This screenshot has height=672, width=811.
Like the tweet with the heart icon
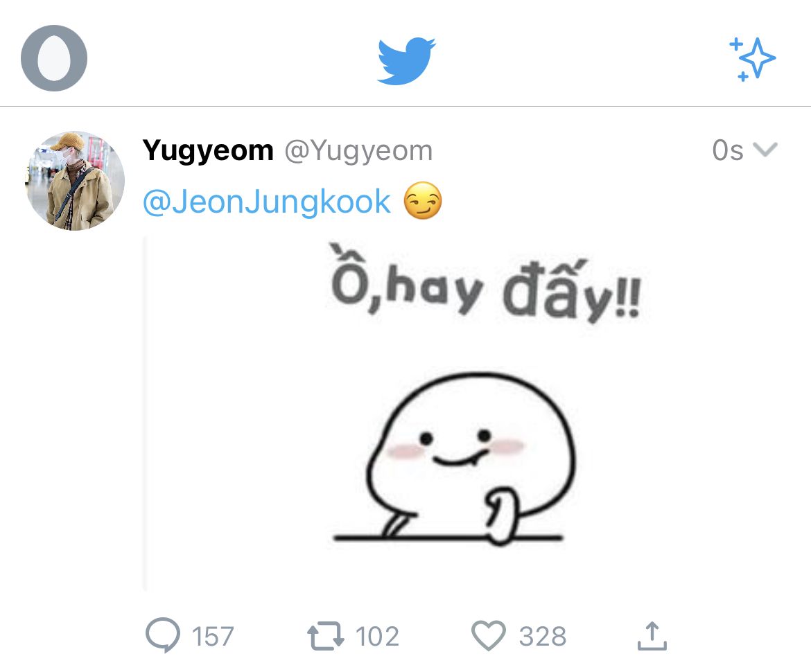point(488,635)
